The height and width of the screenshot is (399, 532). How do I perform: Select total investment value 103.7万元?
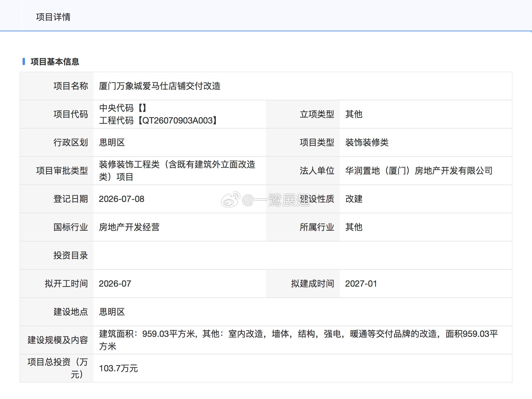[x=118, y=368]
